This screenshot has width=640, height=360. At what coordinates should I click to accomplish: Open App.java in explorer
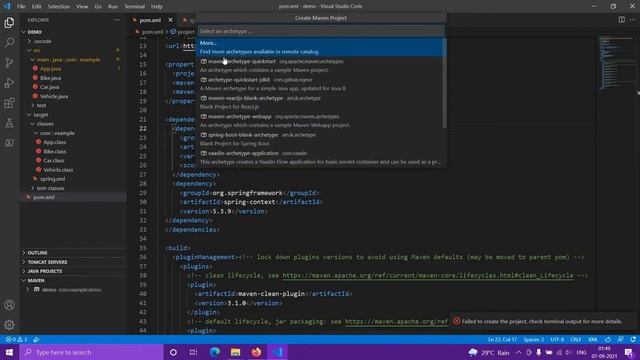[x=51, y=69]
